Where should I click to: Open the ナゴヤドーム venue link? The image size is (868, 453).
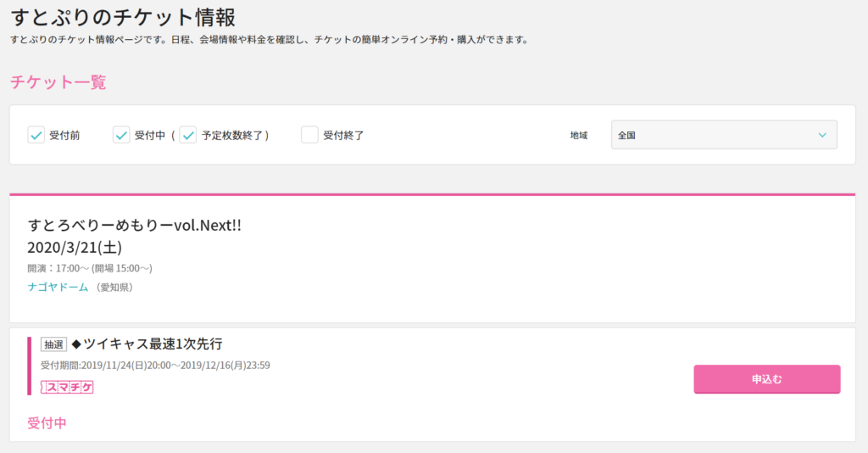(58, 287)
